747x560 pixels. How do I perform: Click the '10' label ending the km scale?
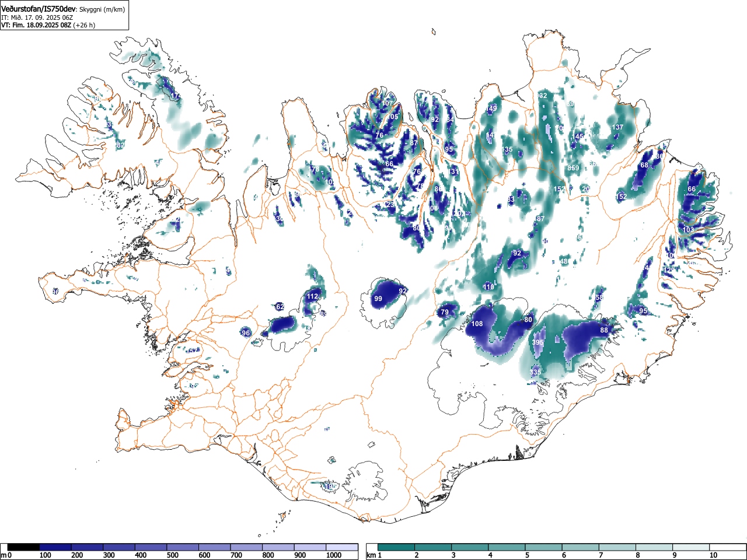coord(713,555)
